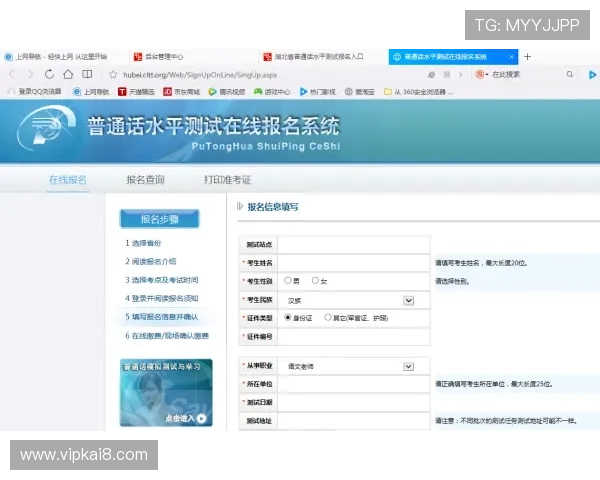Viewport: 600px width, 480px height.
Task: Close the active 普通话水平测试在线报名系统 tab
Action: (x=511, y=57)
